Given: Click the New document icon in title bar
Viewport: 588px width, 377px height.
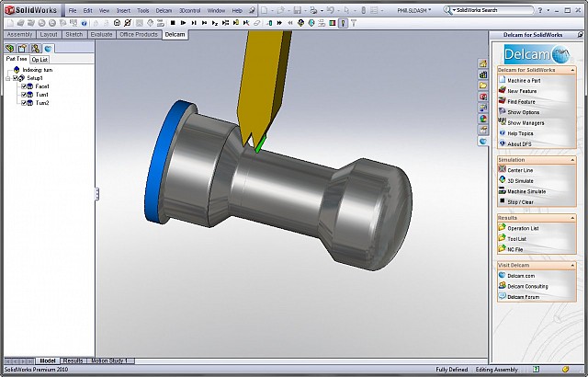Looking at the screenshot, I should click(265, 10).
